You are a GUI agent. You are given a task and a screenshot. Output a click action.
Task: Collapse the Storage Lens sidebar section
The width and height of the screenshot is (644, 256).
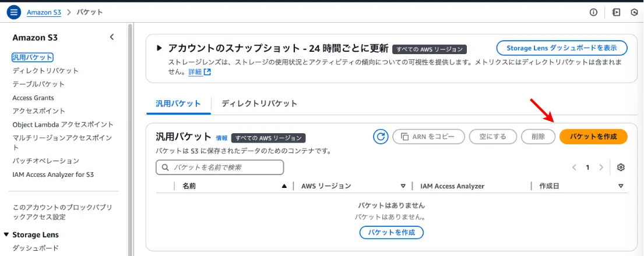(6, 235)
